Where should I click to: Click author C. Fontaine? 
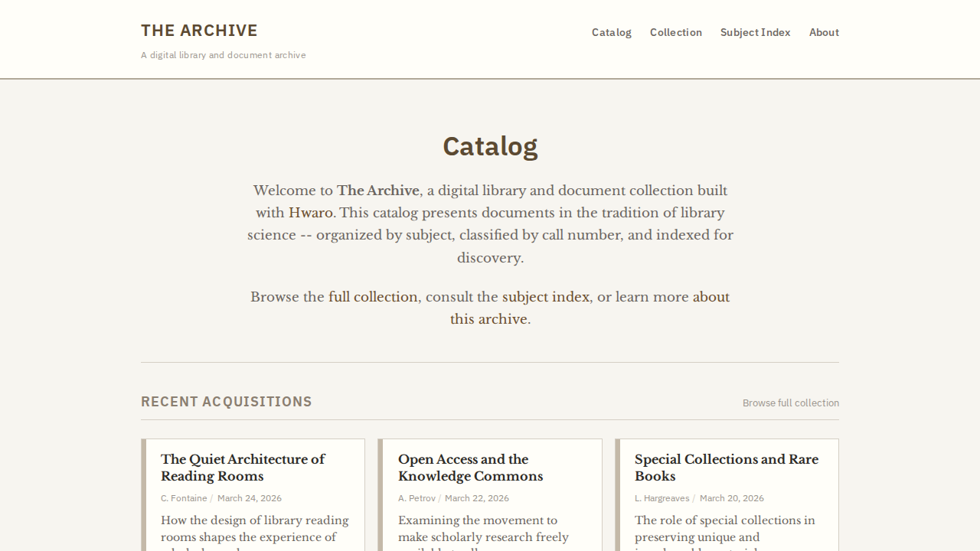point(184,498)
